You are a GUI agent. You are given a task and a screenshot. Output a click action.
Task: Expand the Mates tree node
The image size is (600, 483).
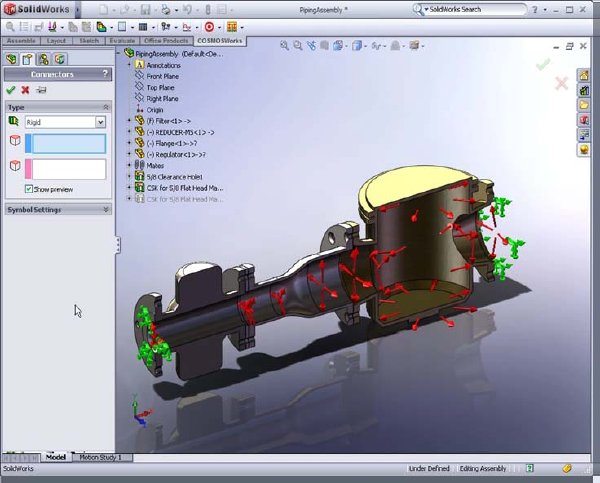click(129, 165)
